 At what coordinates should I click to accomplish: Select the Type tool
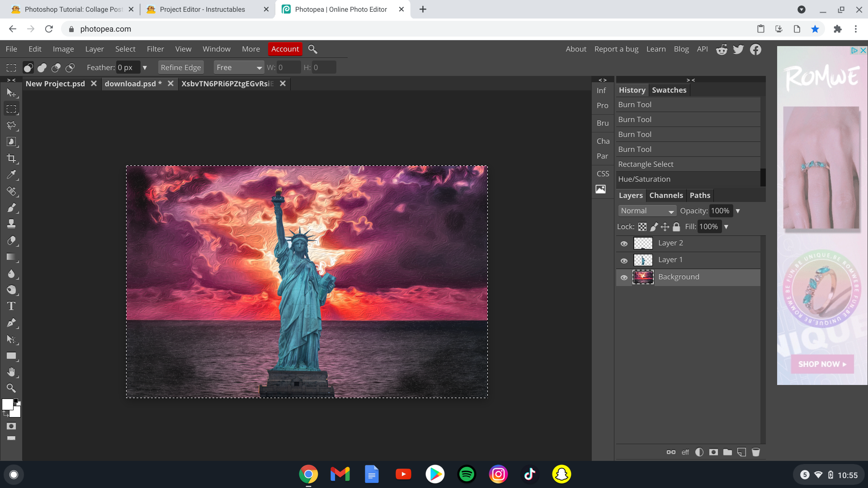coord(11,306)
